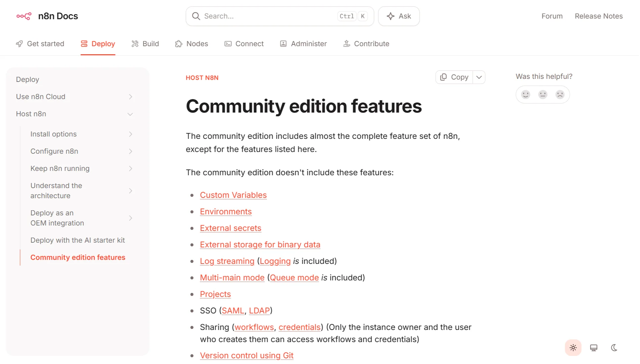Click the n8n Docs title
The height and width of the screenshot is (364, 640).
click(58, 16)
